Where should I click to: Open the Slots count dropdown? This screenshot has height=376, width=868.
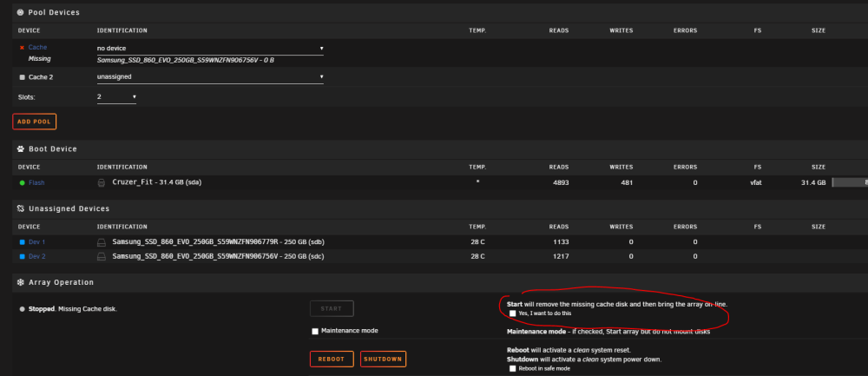point(117,97)
